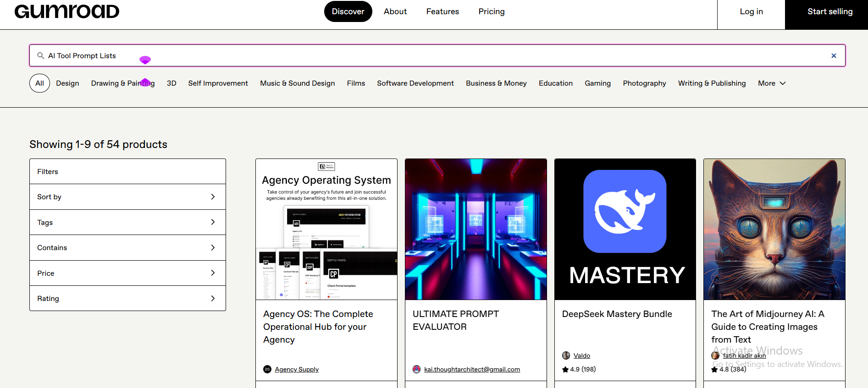
Task: Click the cyber cat product thumbnail
Action: (774, 230)
